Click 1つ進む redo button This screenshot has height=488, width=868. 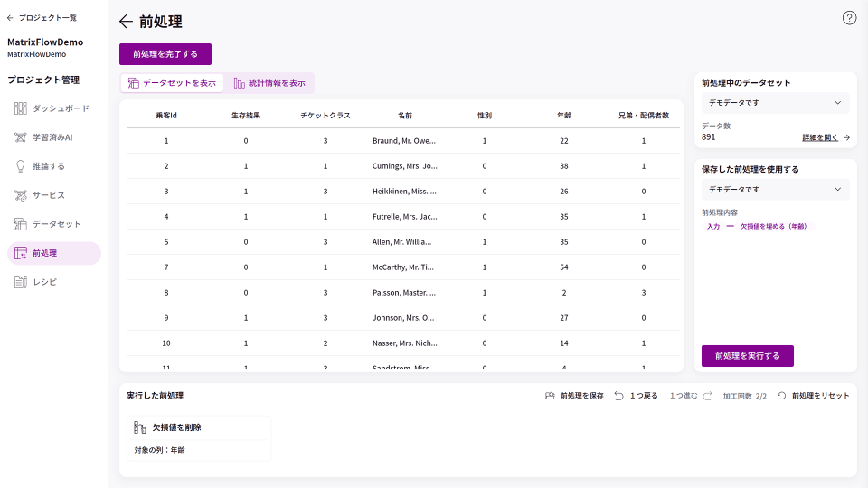pos(690,396)
